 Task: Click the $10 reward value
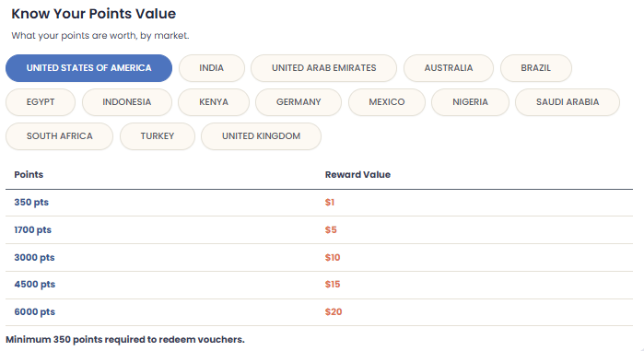pos(333,257)
